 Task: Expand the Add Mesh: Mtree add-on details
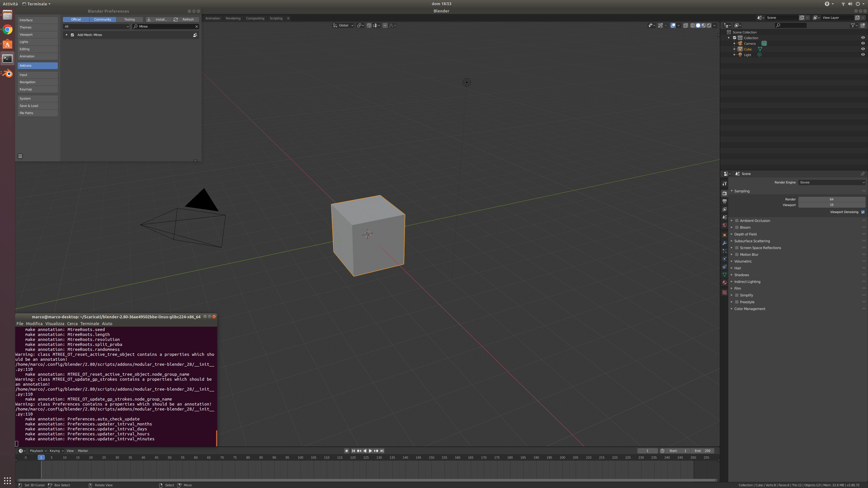(x=67, y=35)
